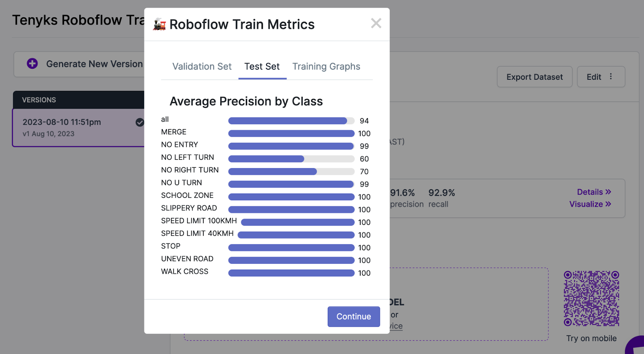The image size is (644, 354).
Task: Switch to the Validation Set tab
Action: [x=202, y=66]
